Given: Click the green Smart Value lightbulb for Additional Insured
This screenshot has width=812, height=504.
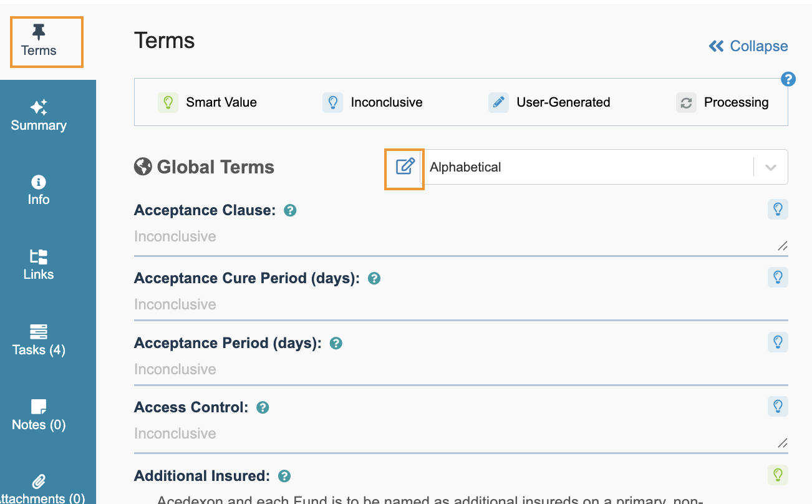Looking at the screenshot, I should point(778,475).
